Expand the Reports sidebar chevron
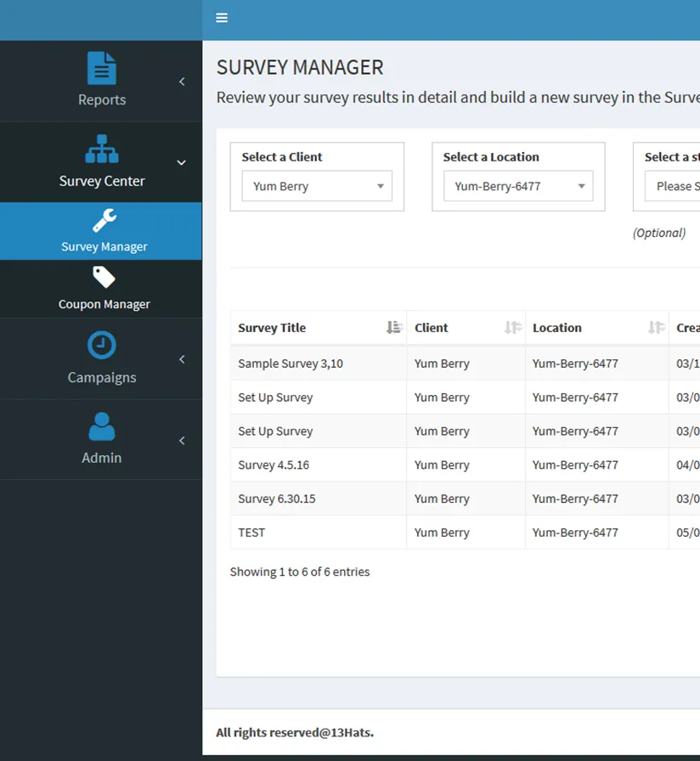Screen dimensions: 700x761 pos(181,82)
